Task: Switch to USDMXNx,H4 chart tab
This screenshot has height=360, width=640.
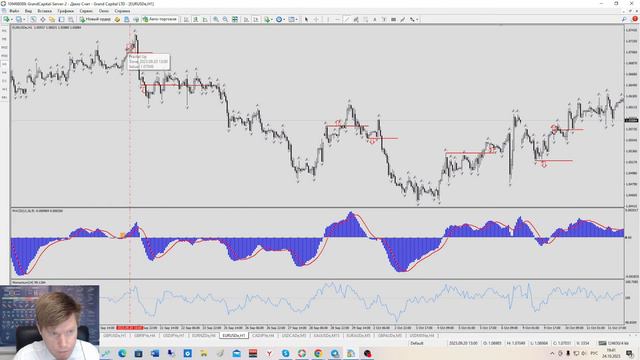Action: [x=422, y=336]
